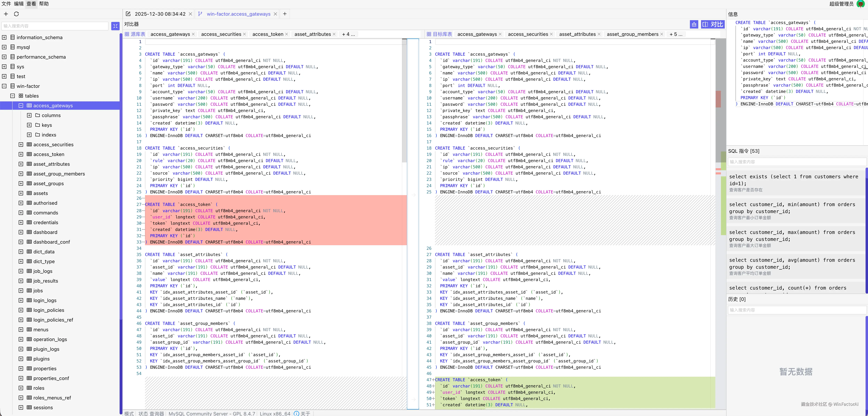Close the win-factor.access_gateways tab

(x=275, y=14)
